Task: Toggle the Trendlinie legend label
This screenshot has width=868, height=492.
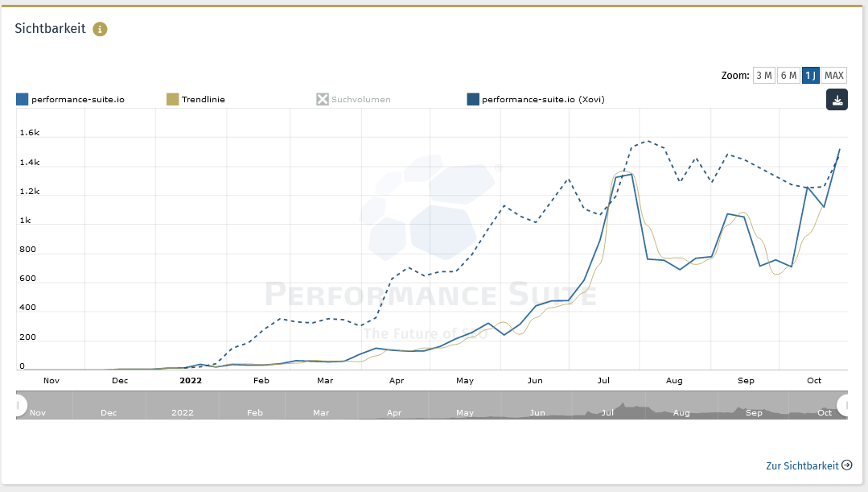Action: point(204,100)
